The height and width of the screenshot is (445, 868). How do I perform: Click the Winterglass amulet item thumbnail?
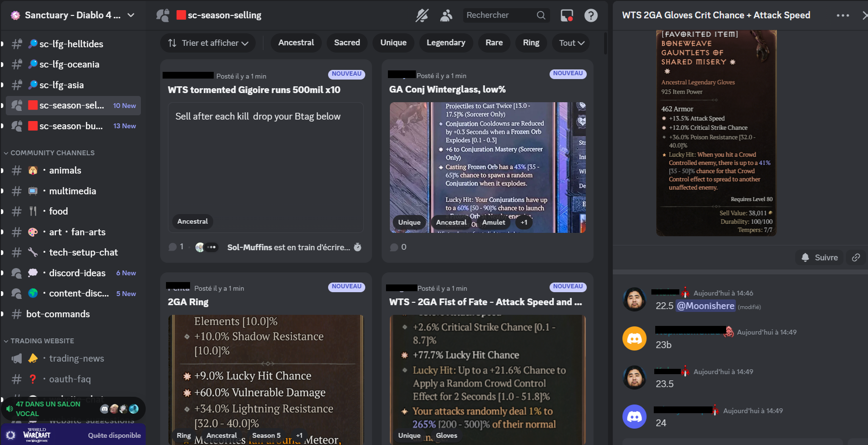click(x=487, y=167)
